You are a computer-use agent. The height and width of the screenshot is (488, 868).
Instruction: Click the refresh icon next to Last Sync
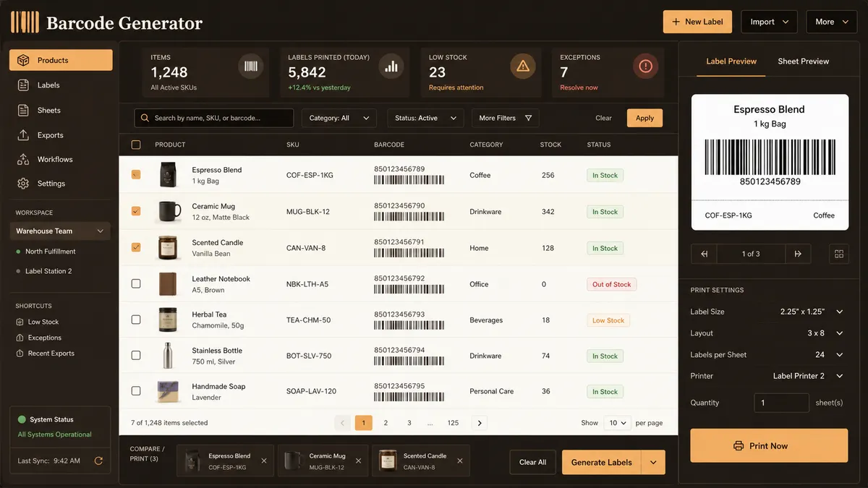[x=98, y=461]
